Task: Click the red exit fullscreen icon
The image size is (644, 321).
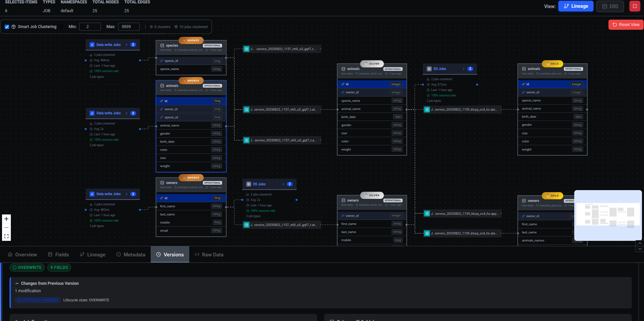Action: click(x=635, y=6)
